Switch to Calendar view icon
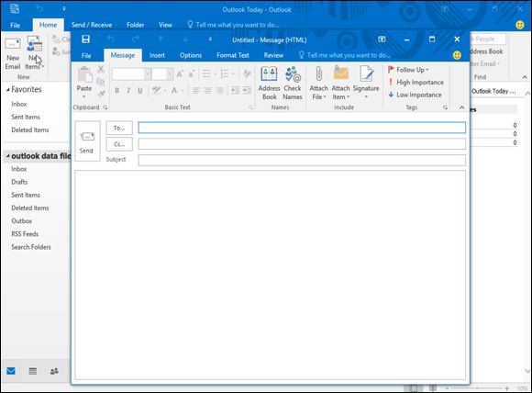 33,371
